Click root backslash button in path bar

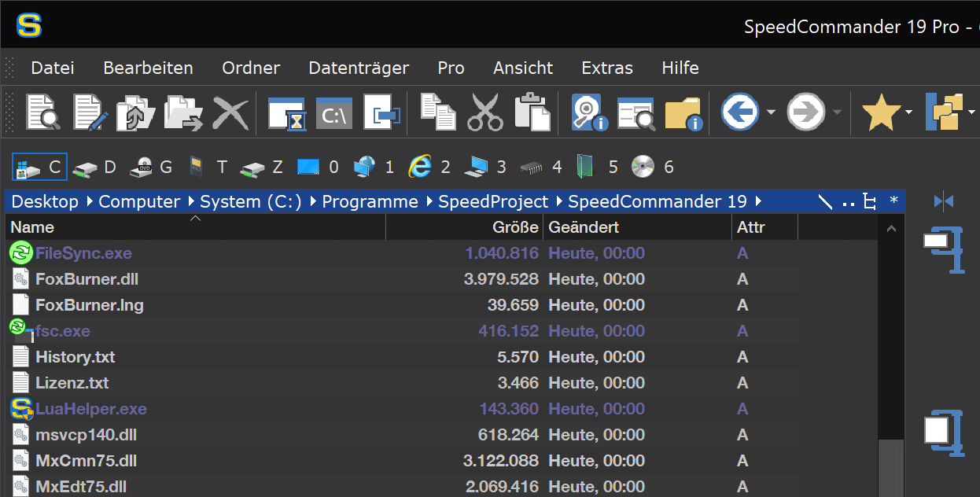point(825,202)
